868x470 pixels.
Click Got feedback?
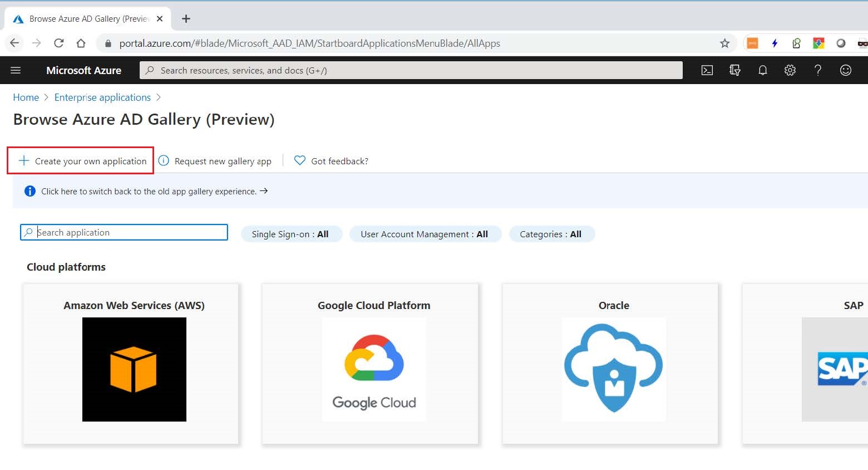coord(339,161)
